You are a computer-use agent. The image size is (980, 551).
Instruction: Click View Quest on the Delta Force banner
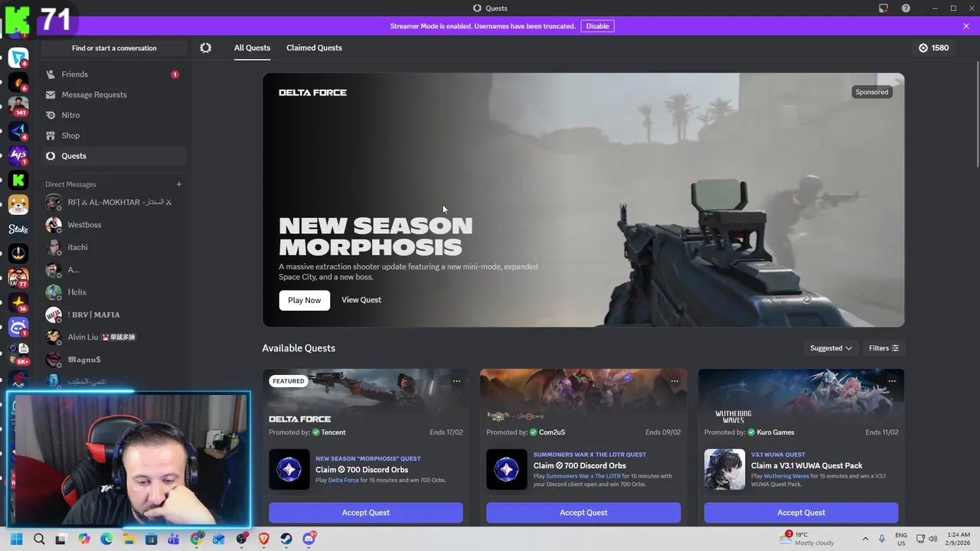pos(361,300)
